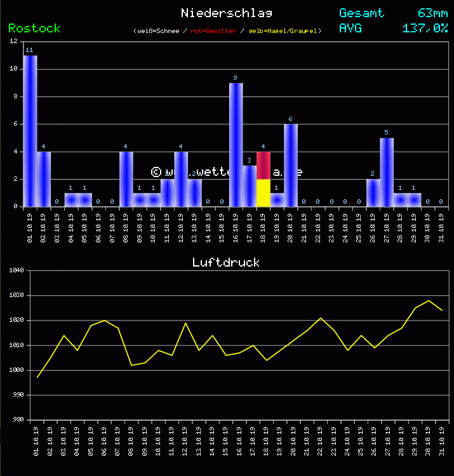Click the Niederschlag chart title

click(226, 13)
